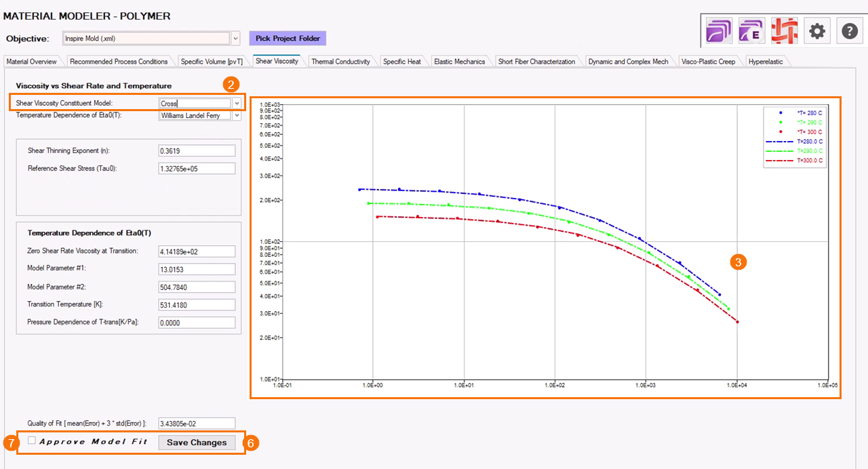
Task: Click the 'T=300.0 C' red line legend entry
Action: [x=794, y=161]
